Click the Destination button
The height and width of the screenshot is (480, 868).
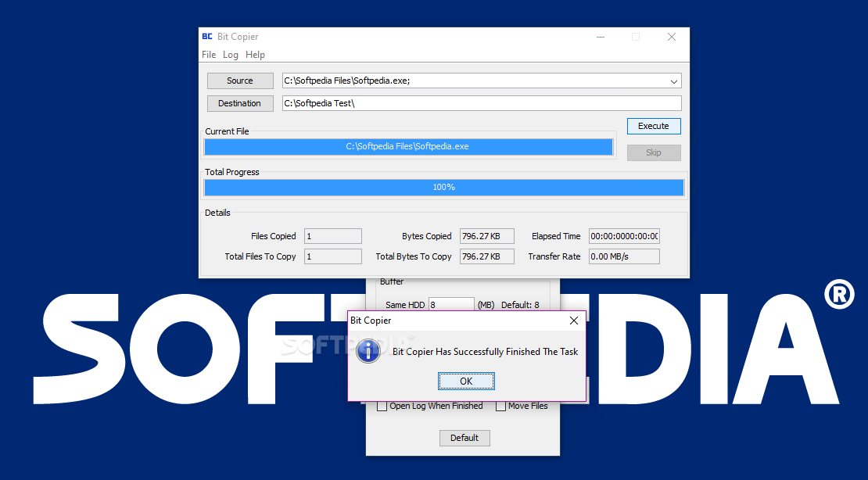240,103
